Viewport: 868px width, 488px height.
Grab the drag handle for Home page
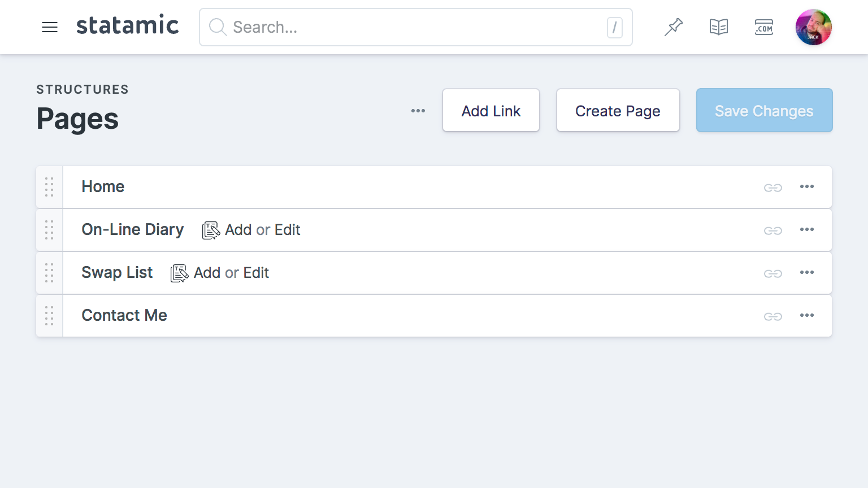point(49,187)
